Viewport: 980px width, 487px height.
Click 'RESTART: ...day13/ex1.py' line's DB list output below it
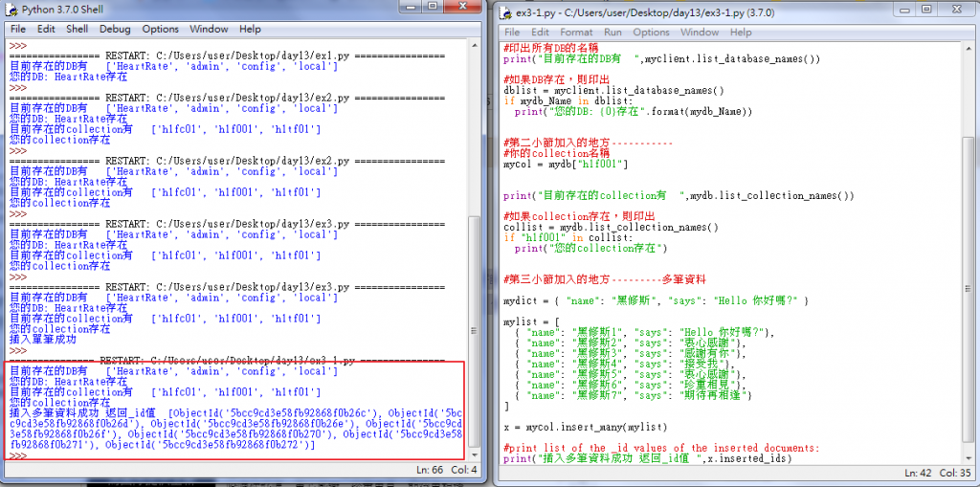[174, 66]
